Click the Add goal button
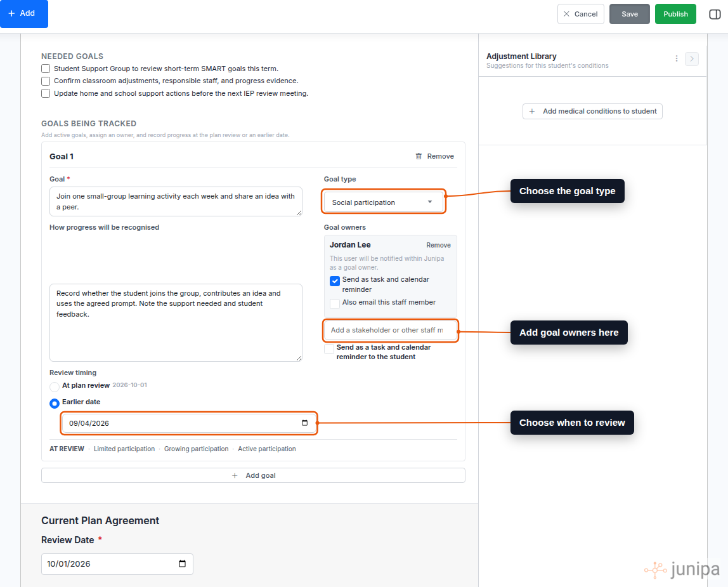Screen dimensions: 728x587 253,475
